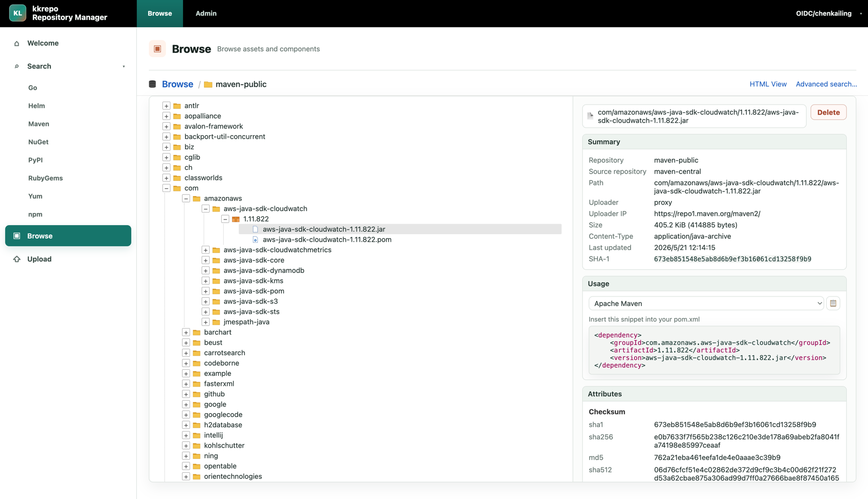Select aws-java-sdk-cloudwatch-1.11.822.jar file row
Viewport: 868px width, 499px height.
coord(400,229)
